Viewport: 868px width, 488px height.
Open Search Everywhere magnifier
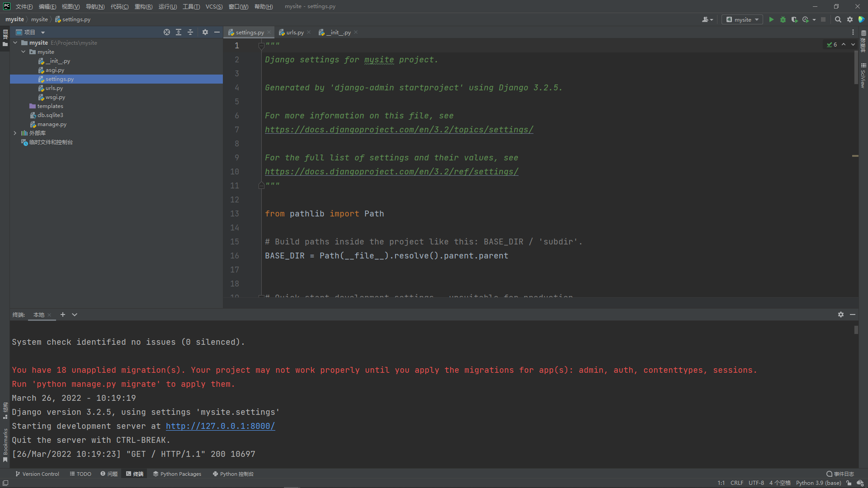(838, 19)
